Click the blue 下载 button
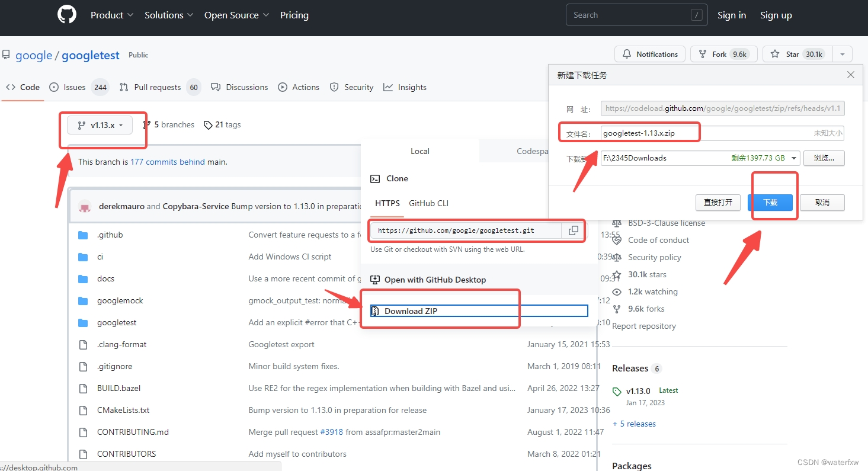Screen dimensions: 868x471 [x=770, y=202]
